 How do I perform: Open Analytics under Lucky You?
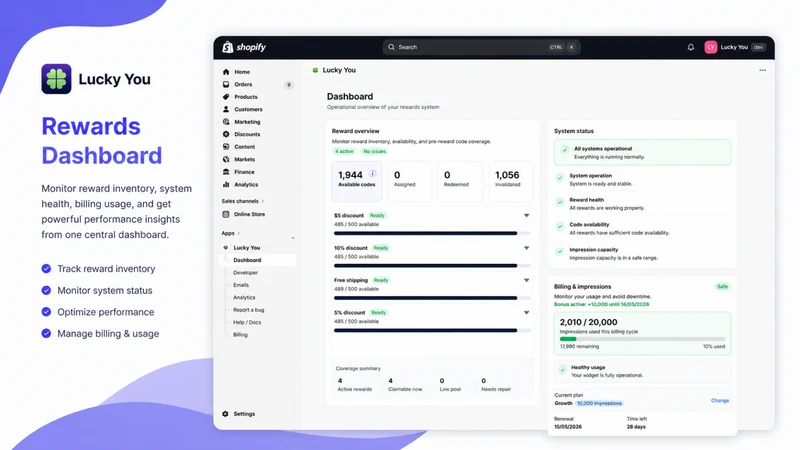[x=244, y=297]
